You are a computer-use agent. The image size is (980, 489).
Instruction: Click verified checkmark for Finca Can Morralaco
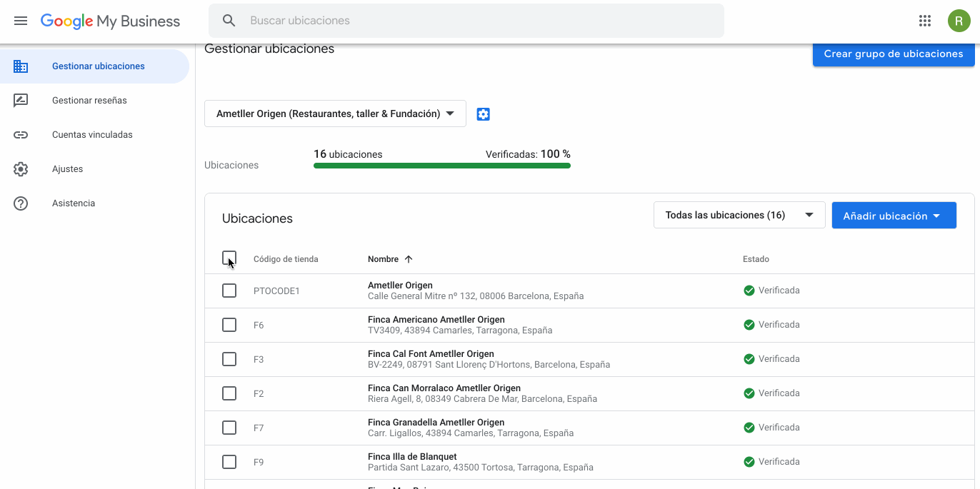tap(749, 393)
